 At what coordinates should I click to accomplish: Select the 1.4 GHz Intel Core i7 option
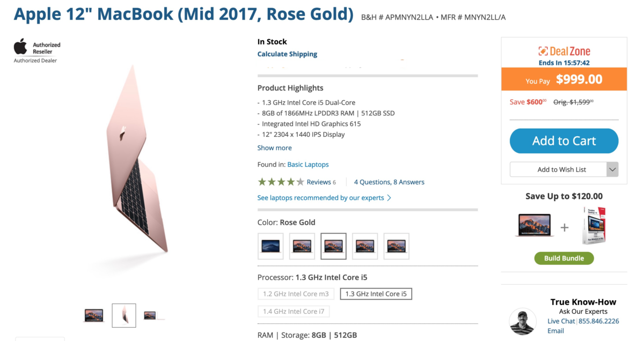click(x=294, y=311)
